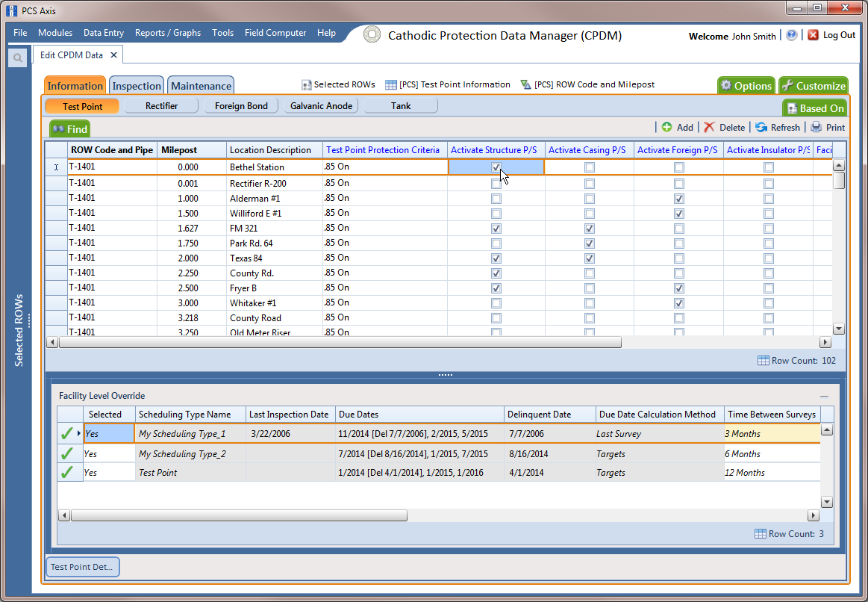Viewport: 868px width, 602px height.
Task: Open the help question mark icon
Action: tap(792, 35)
